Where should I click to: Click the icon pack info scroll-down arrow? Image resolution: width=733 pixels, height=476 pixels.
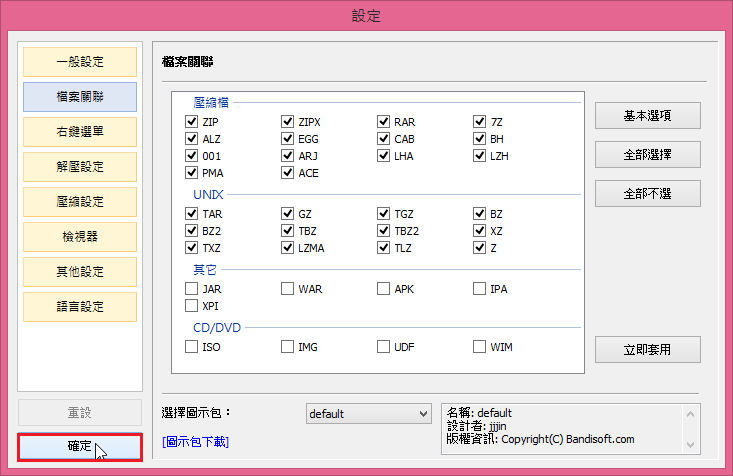(x=690, y=444)
